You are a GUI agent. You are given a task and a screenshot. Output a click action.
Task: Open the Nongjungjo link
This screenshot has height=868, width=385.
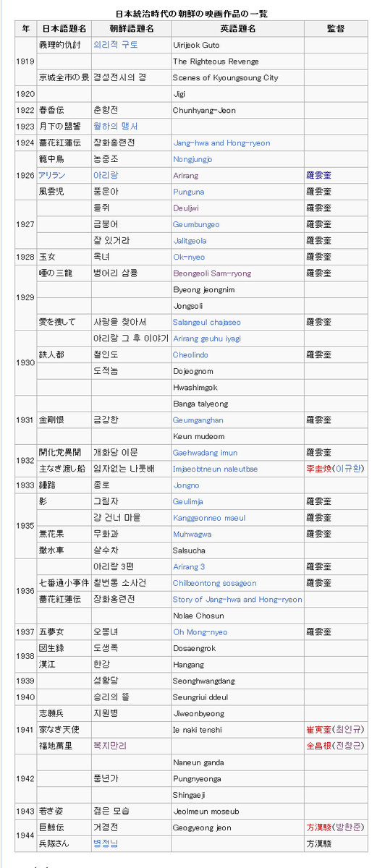pyautogui.click(x=192, y=159)
